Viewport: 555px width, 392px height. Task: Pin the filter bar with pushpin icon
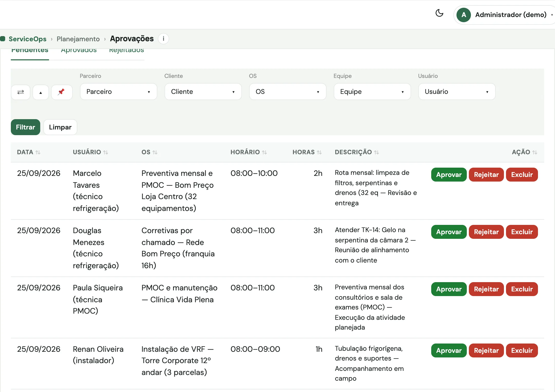tap(61, 92)
